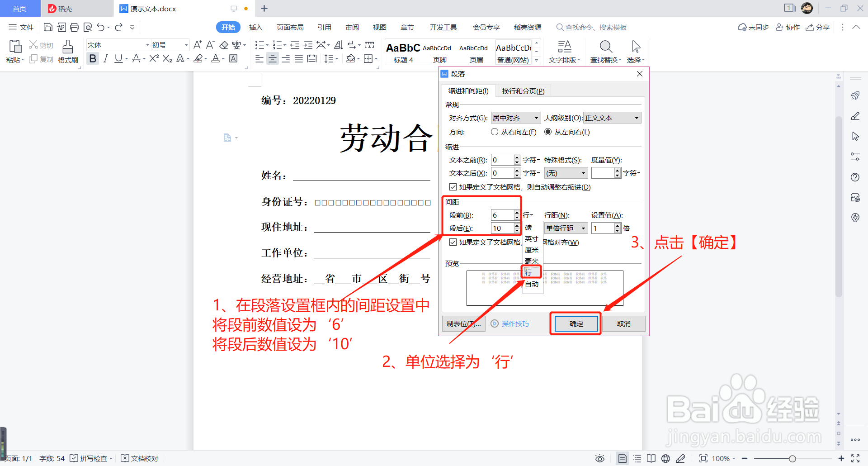
Task: Select Align Left paragraph icon
Action: tap(259, 58)
